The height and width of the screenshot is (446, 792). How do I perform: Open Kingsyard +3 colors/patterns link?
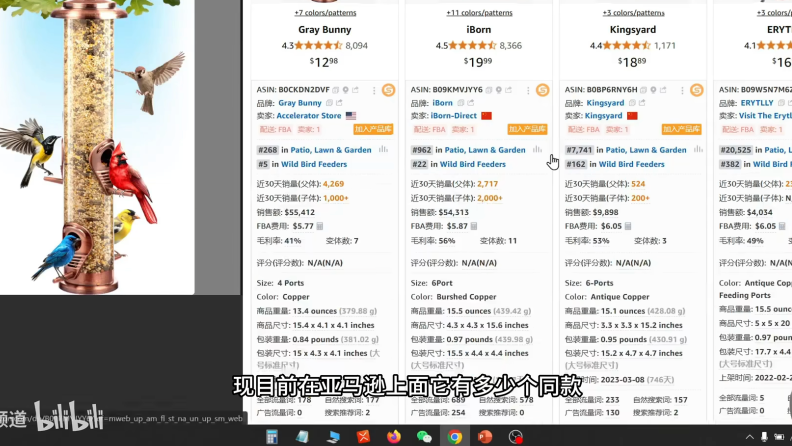click(x=633, y=13)
